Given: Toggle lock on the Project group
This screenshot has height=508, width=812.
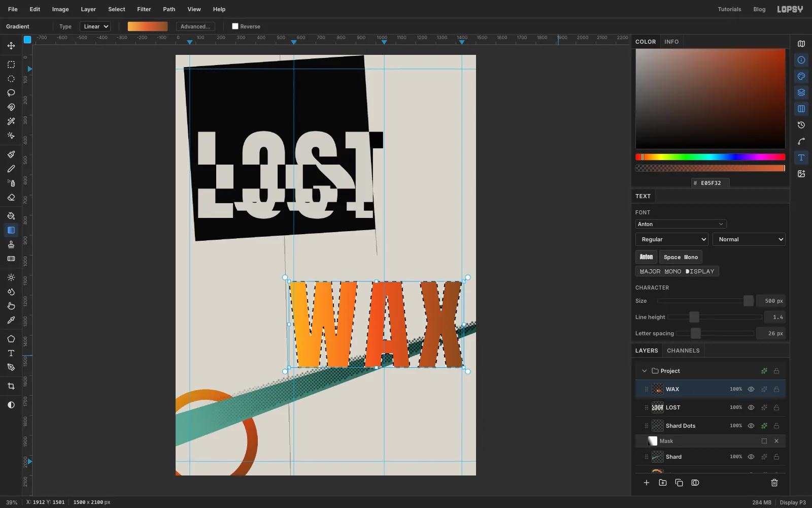Looking at the screenshot, I should 776,371.
